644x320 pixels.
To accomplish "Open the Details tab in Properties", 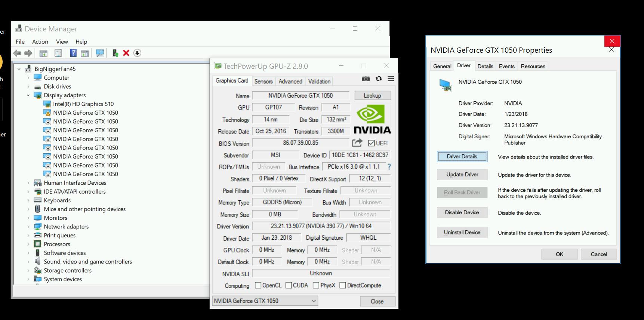I will [485, 66].
